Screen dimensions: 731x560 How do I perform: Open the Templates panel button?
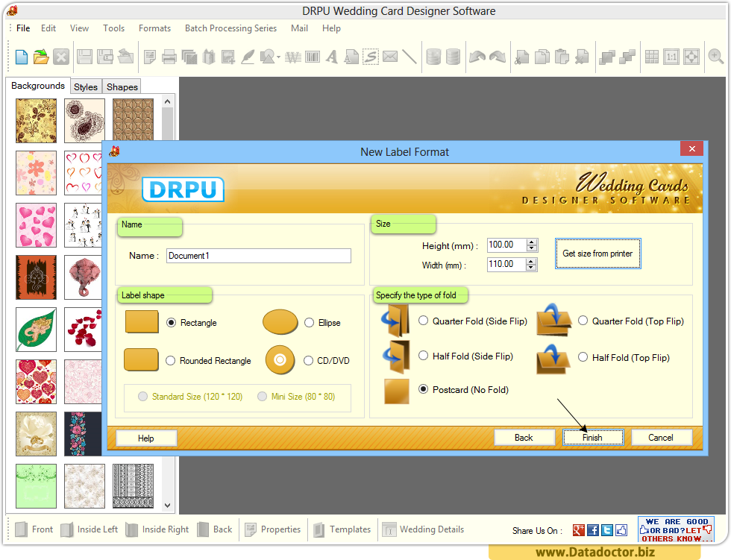click(x=342, y=529)
